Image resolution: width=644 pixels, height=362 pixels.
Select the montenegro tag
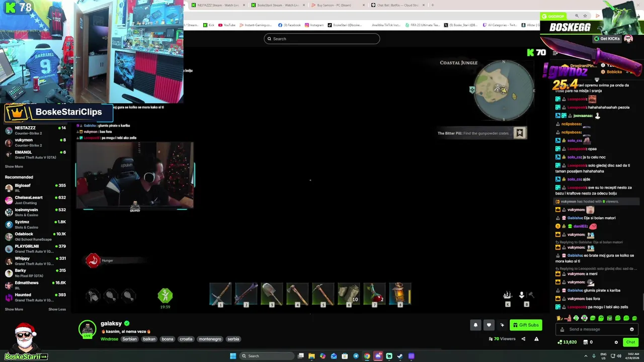tap(210, 339)
